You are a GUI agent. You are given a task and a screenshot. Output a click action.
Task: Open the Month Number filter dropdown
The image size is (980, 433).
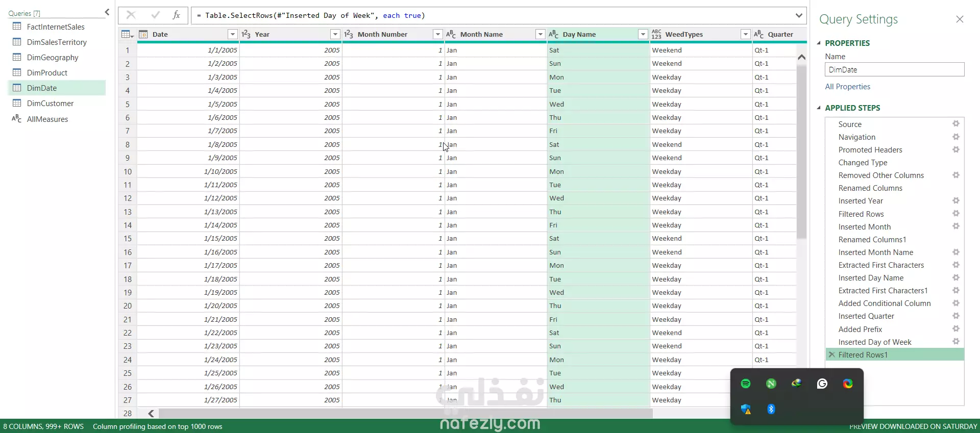[x=438, y=34]
